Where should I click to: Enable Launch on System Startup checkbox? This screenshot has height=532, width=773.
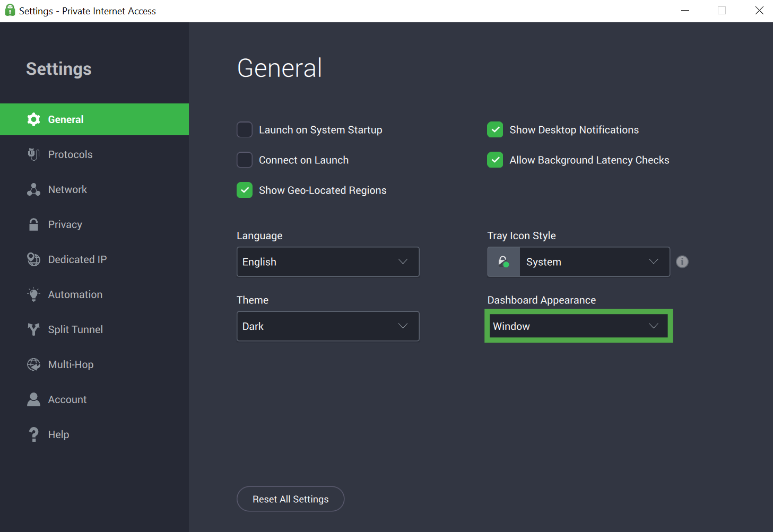[245, 130]
